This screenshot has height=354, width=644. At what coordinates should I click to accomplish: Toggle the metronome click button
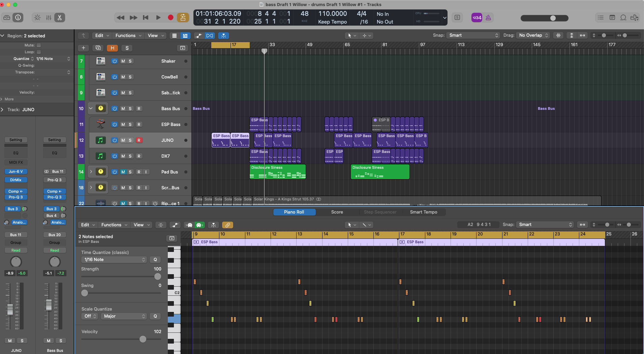coord(488,18)
